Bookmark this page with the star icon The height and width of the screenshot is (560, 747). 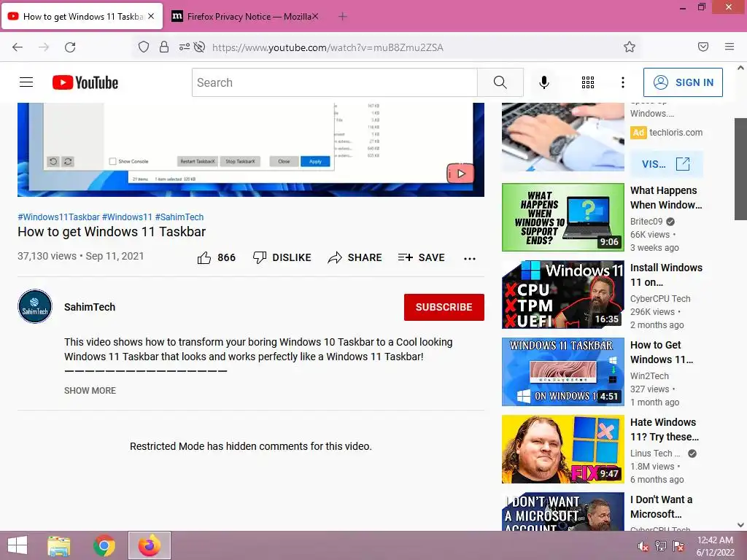630,47
